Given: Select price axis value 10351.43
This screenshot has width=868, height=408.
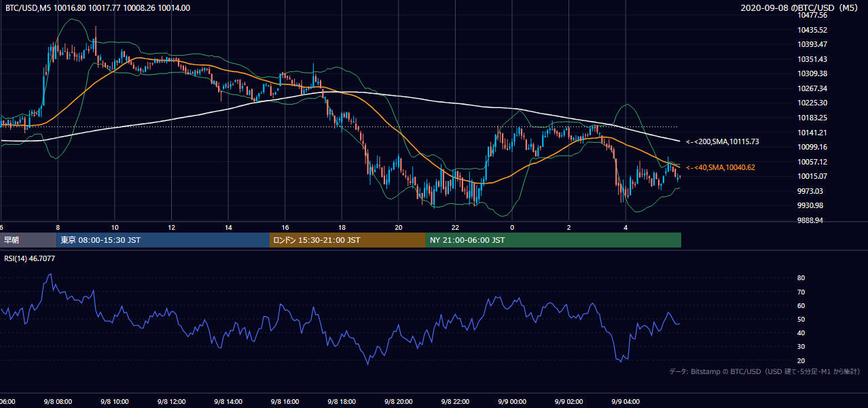Looking at the screenshot, I should tap(812, 59).
